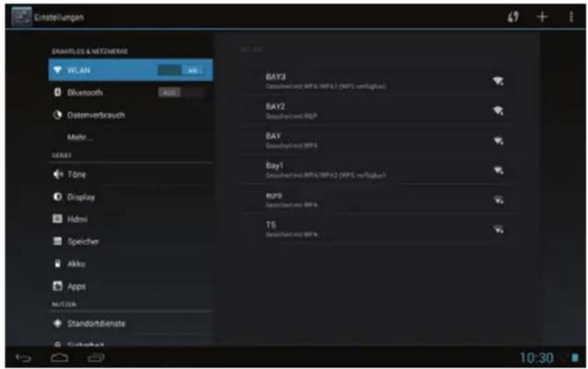
Task: Click the Apps icon
Action: point(57,286)
